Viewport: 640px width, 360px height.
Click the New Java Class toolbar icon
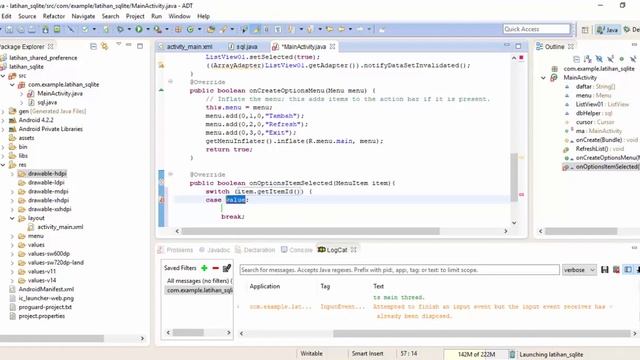point(190,29)
